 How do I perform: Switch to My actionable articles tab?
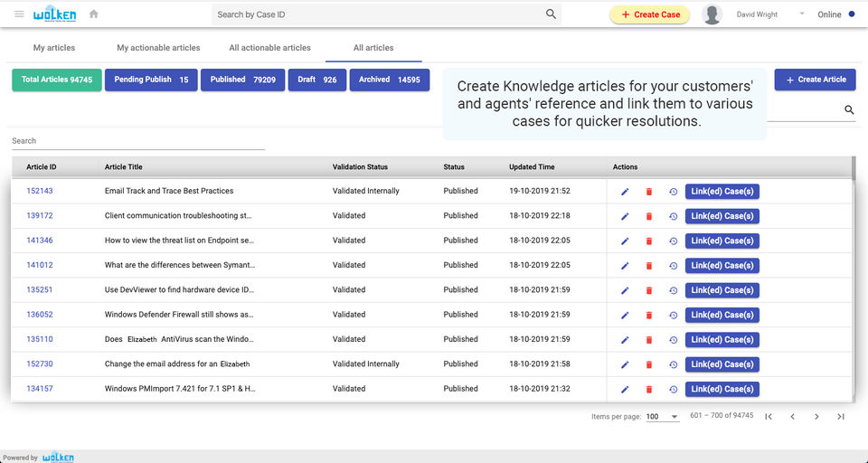pyautogui.click(x=158, y=48)
